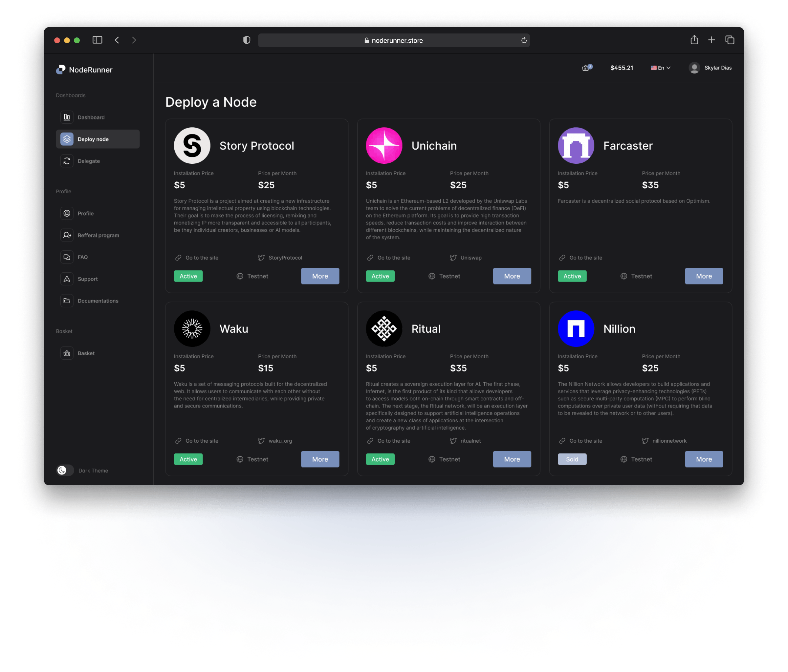
Task: Open Documentations in the sidebar
Action: point(98,301)
